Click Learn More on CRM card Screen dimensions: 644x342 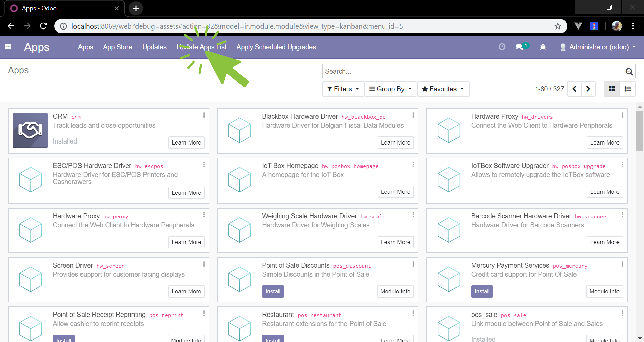pos(186,142)
